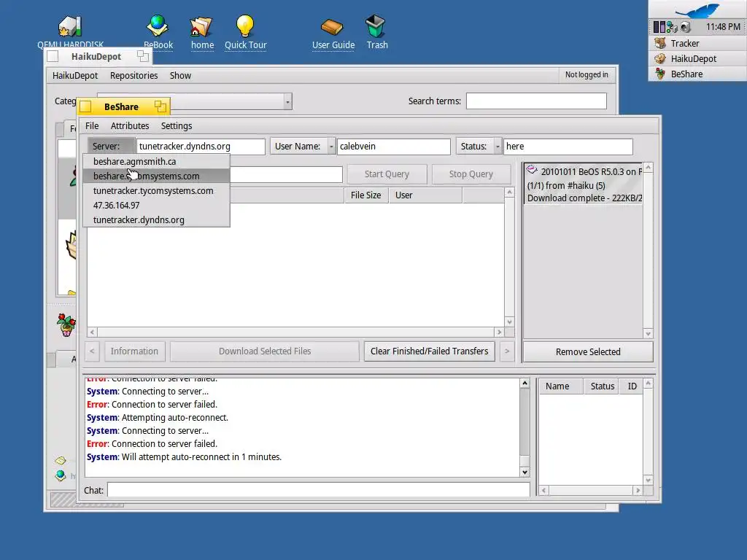Click the process controller tray icon
The image size is (747, 560).
659,27
